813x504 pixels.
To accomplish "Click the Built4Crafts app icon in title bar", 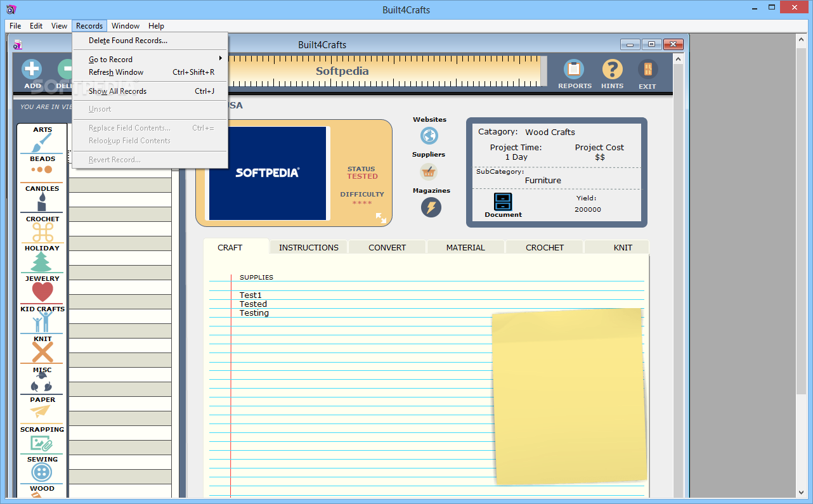I will (x=11, y=10).
